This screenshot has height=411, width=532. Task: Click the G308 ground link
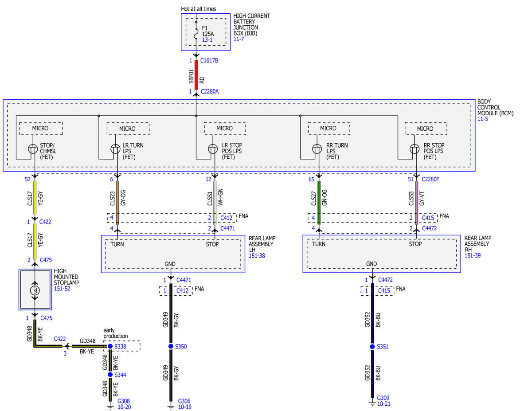pyautogui.click(x=123, y=400)
